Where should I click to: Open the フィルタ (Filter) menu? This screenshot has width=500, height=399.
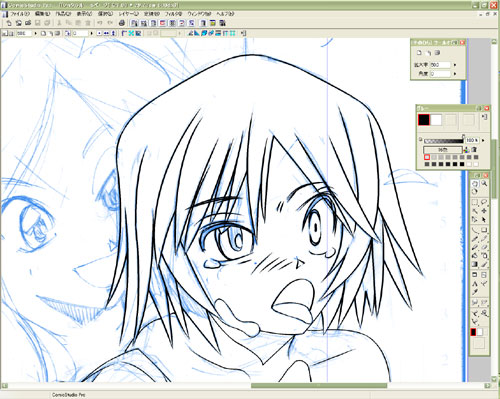click(x=173, y=14)
